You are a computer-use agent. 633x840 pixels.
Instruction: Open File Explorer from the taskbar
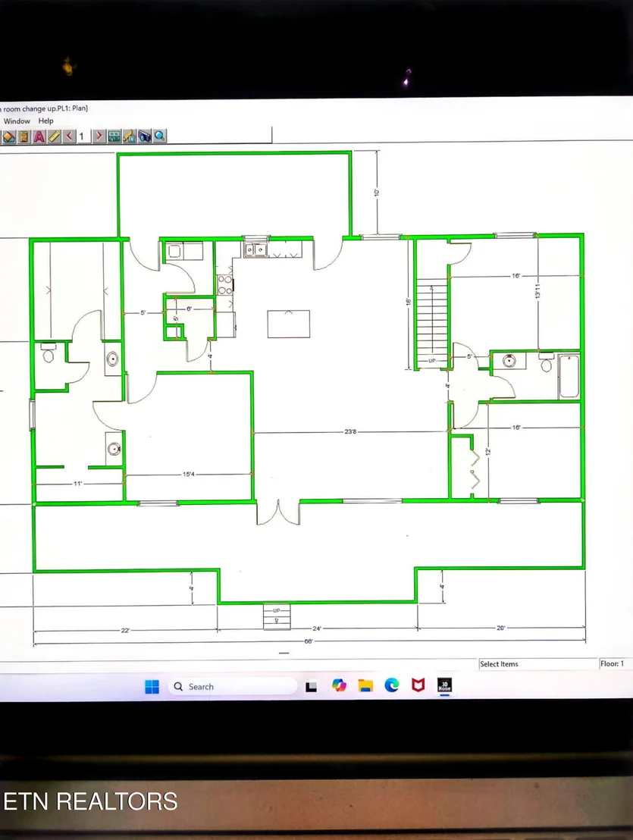tap(365, 685)
